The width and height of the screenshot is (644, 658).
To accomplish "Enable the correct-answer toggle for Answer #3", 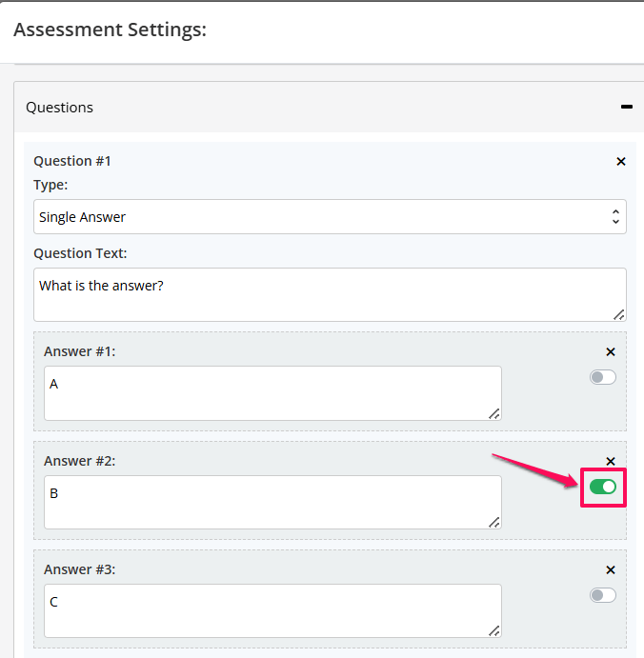I will pos(603,595).
